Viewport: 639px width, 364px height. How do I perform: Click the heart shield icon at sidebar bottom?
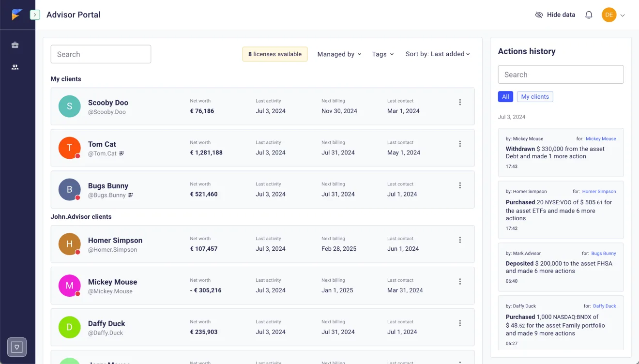click(x=17, y=347)
